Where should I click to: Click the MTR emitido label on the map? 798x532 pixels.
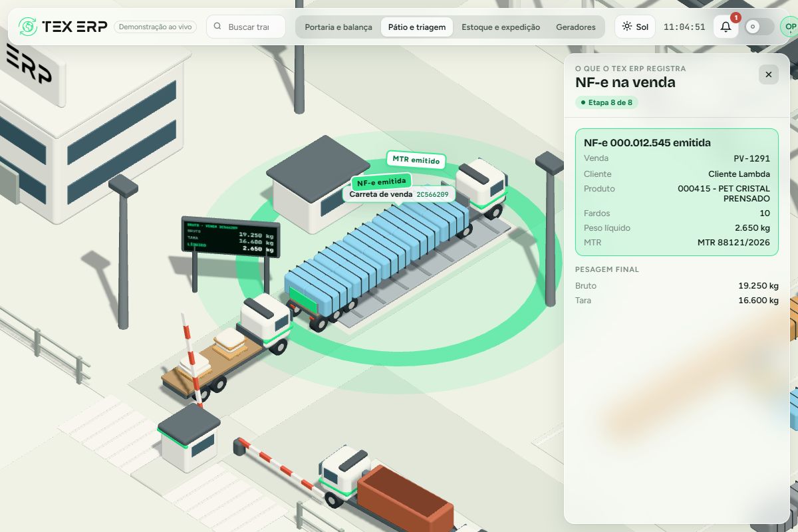click(416, 160)
